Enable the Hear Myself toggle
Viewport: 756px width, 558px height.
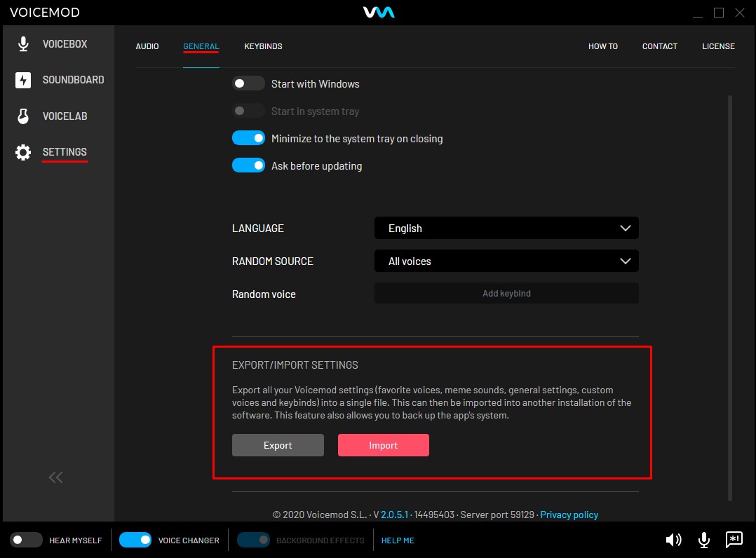click(x=26, y=540)
